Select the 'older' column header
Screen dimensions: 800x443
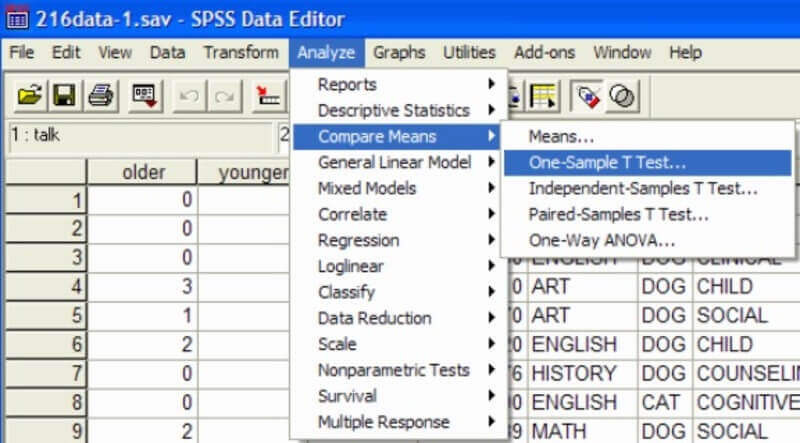tap(142, 172)
